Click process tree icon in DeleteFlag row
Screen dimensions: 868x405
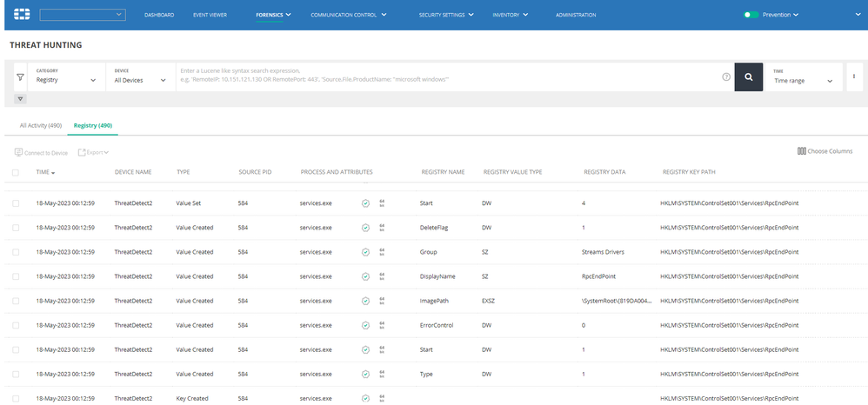pos(383,228)
